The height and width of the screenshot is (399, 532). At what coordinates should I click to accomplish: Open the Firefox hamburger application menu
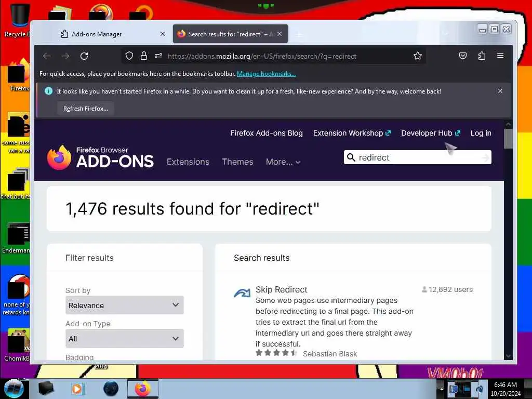500,55
